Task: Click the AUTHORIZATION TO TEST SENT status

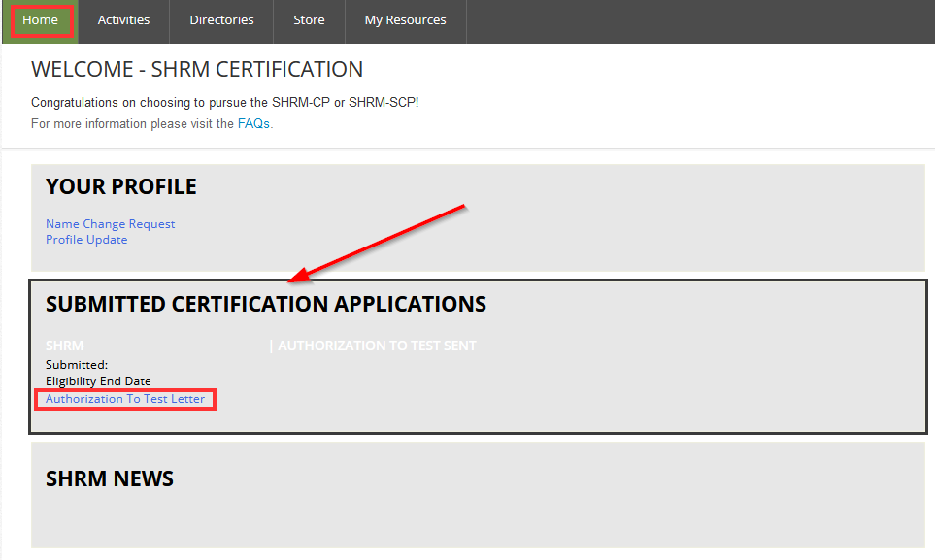Action: coord(377,345)
